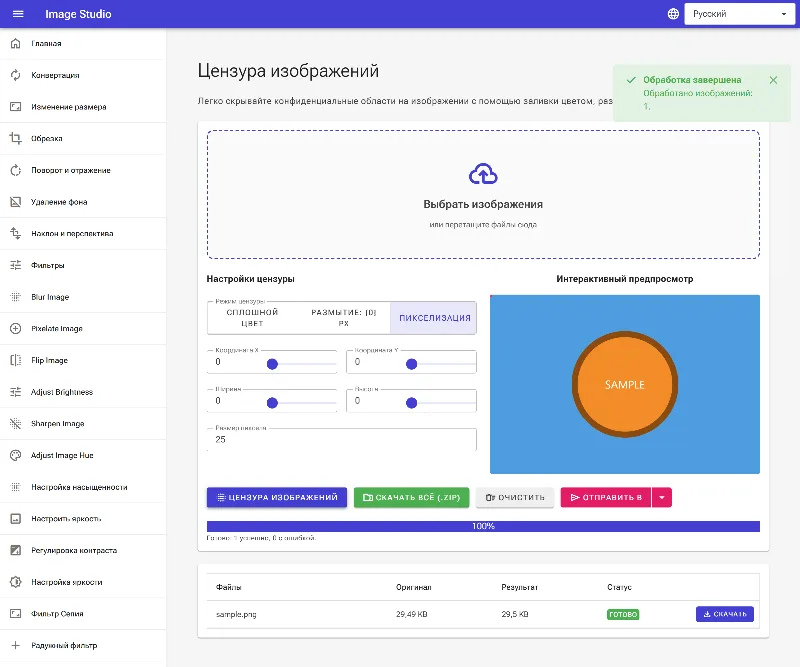
Task: Click the 100% progress bar
Action: point(483,526)
